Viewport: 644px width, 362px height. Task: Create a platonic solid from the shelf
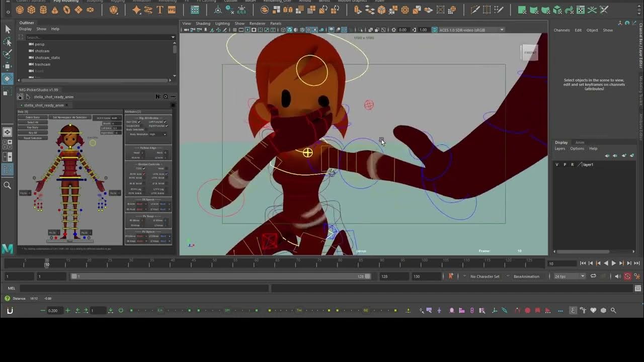[114, 10]
